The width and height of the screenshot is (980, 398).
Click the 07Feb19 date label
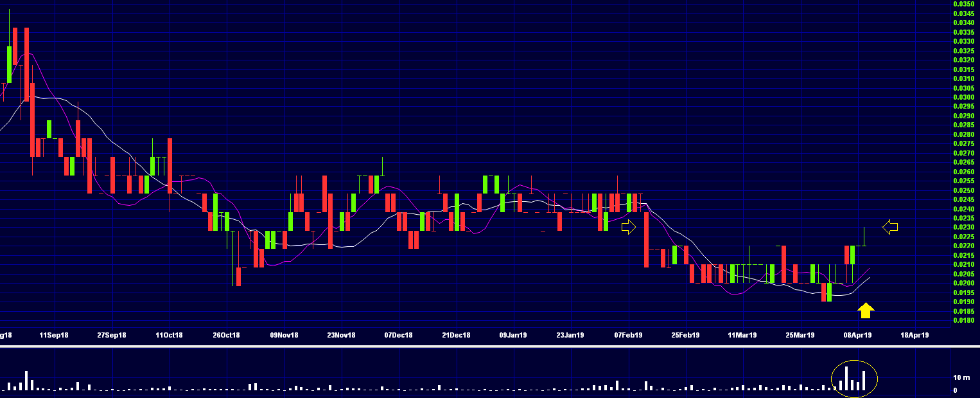click(x=628, y=335)
